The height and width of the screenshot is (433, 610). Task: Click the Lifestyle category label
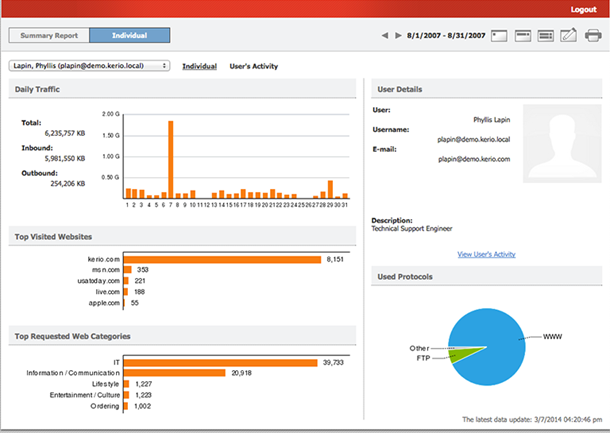click(x=105, y=384)
